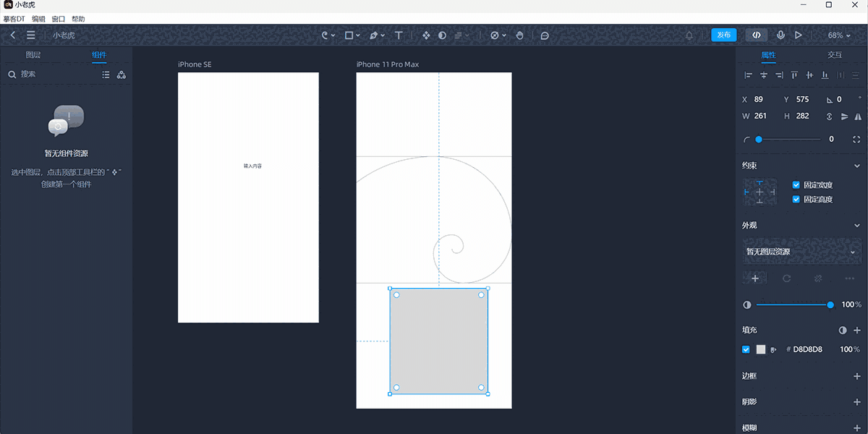Switch to the 图层 tab
This screenshot has height=434, width=868.
coord(33,55)
